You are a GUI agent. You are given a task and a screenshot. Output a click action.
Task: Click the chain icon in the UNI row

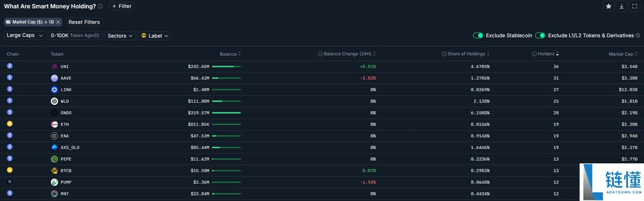(10, 66)
